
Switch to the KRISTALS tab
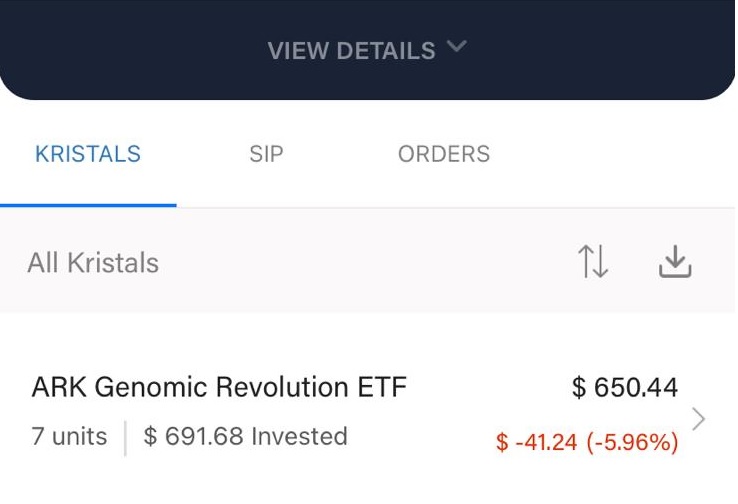tap(88, 154)
